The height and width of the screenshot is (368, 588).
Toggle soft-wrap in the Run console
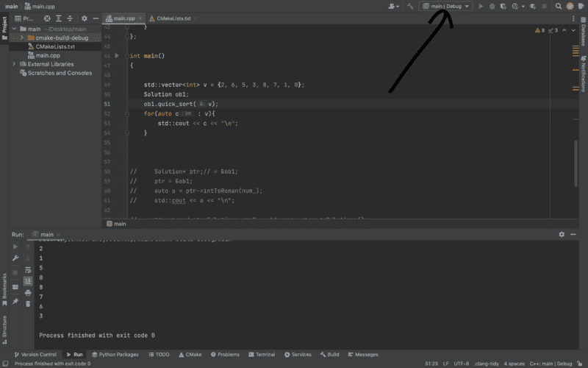[27, 269]
